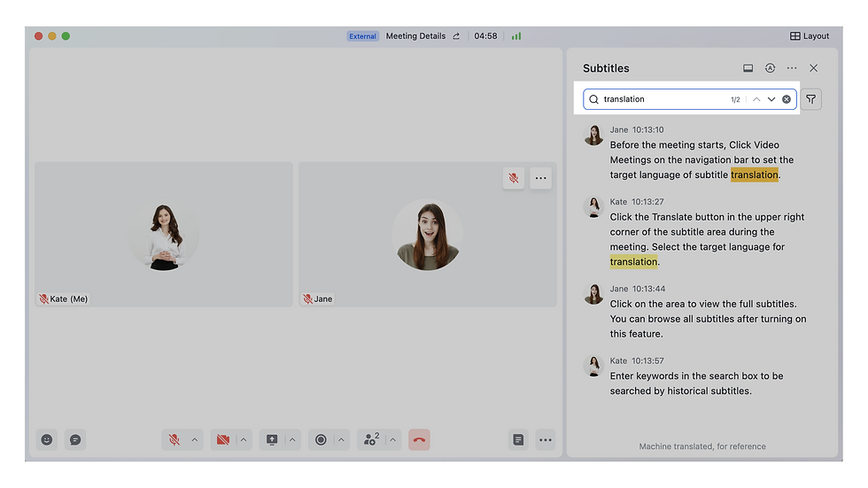Image resolution: width=868 pixels, height=488 pixels.
Task: Select the subtitle 'Enter keywords in the search box'
Action: pos(696,383)
